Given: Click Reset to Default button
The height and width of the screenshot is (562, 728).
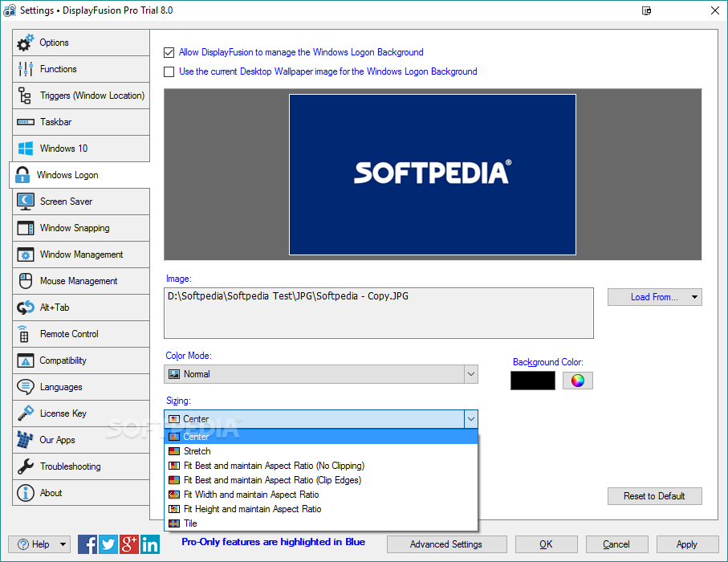Looking at the screenshot, I should 655,496.
